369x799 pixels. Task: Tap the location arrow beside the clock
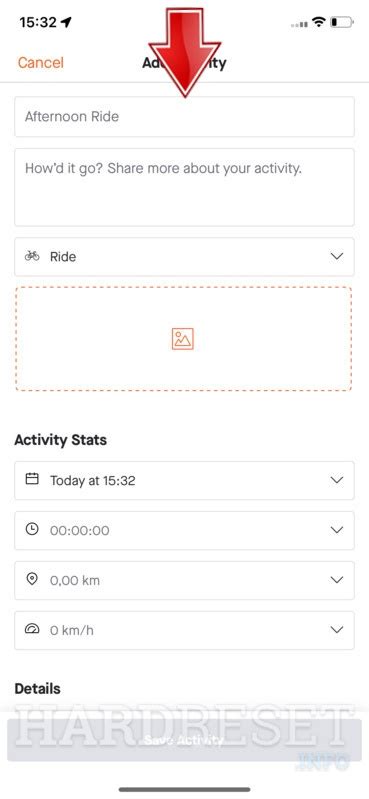[x=66, y=22]
